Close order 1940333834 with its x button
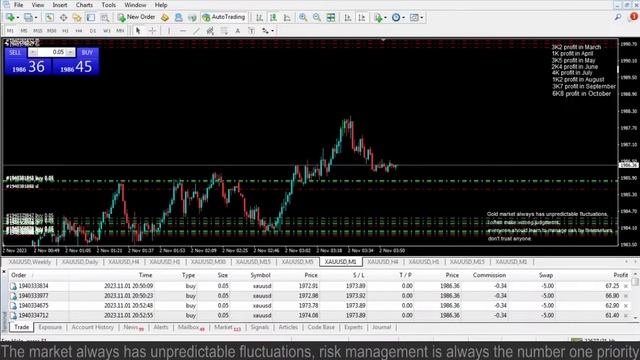 (x=626, y=286)
